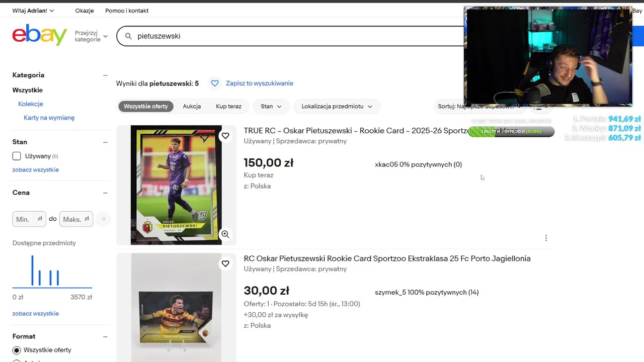Click zobacz wszystkie under price histogram
The image size is (644, 362).
[x=36, y=314]
